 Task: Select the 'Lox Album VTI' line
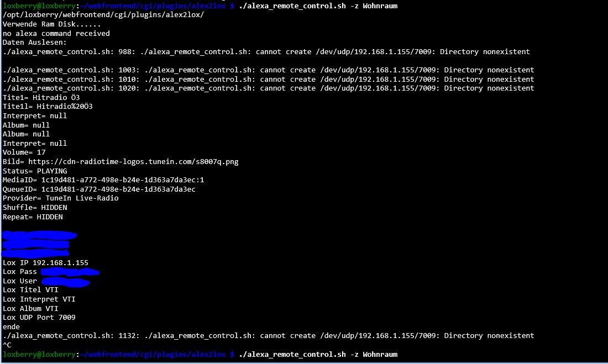coord(30,309)
